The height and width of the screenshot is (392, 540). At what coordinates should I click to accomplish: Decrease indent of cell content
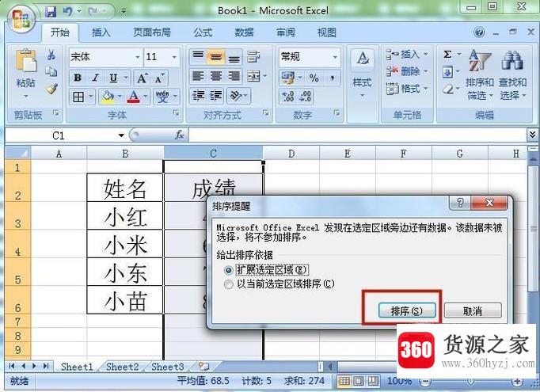(x=199, y=95)
